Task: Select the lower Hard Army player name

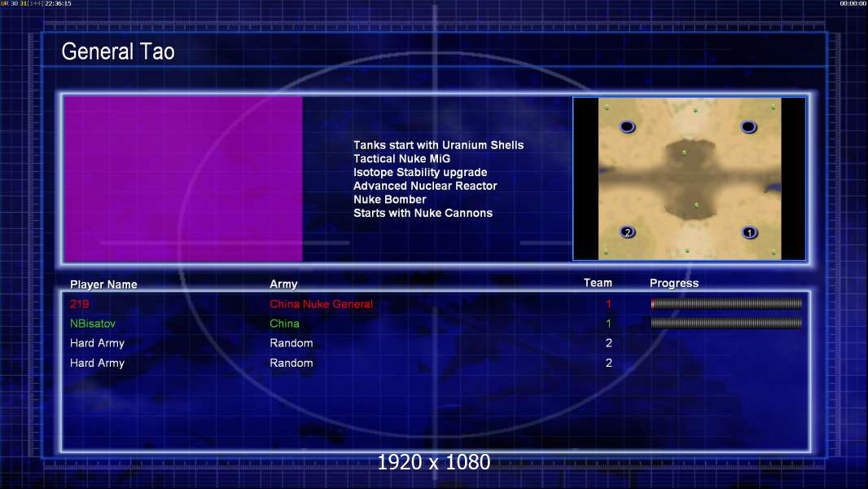Action: 97,363
